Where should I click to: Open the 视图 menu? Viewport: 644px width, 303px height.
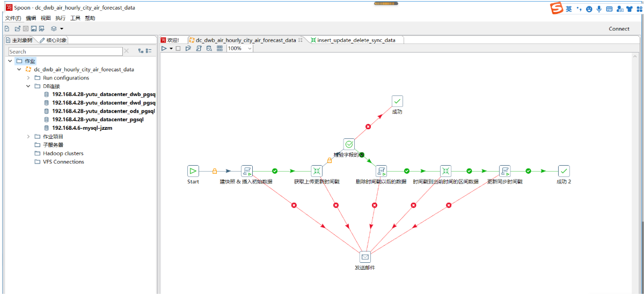point(46,18)
